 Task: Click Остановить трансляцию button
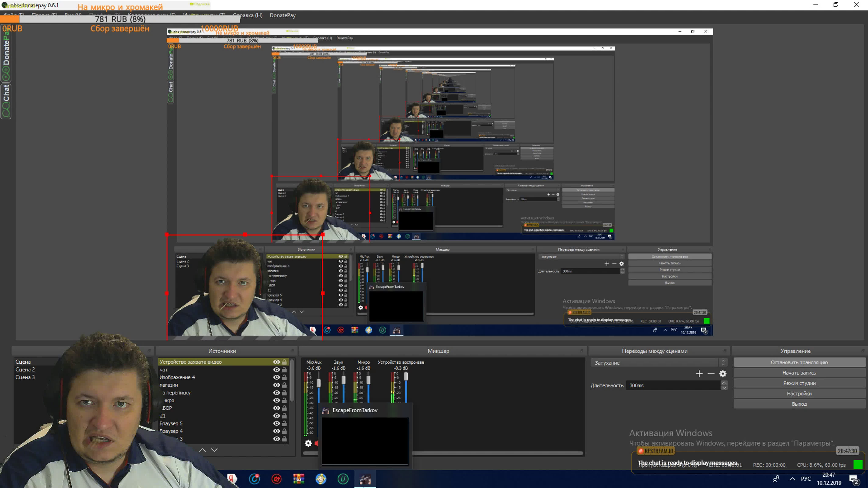pyautogui.click(x=799, y=362)
